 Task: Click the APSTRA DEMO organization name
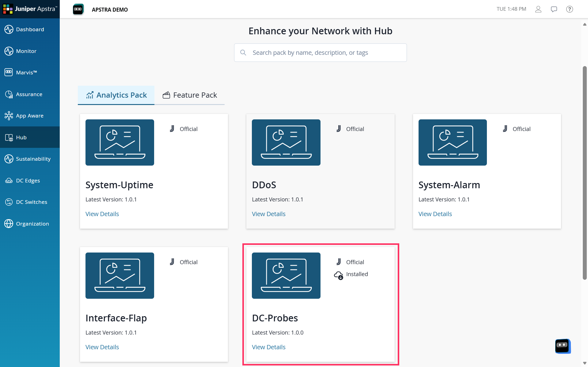click(110, 9)
